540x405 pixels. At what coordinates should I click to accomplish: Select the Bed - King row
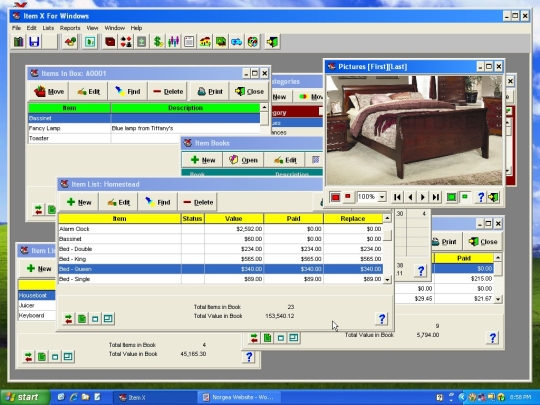pyautogui.click(x=221, y=259)
